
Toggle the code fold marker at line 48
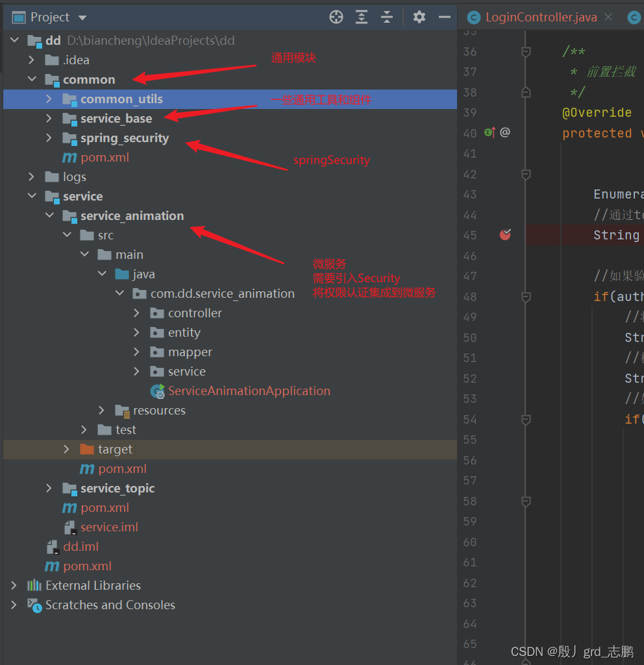click(526, 297)
